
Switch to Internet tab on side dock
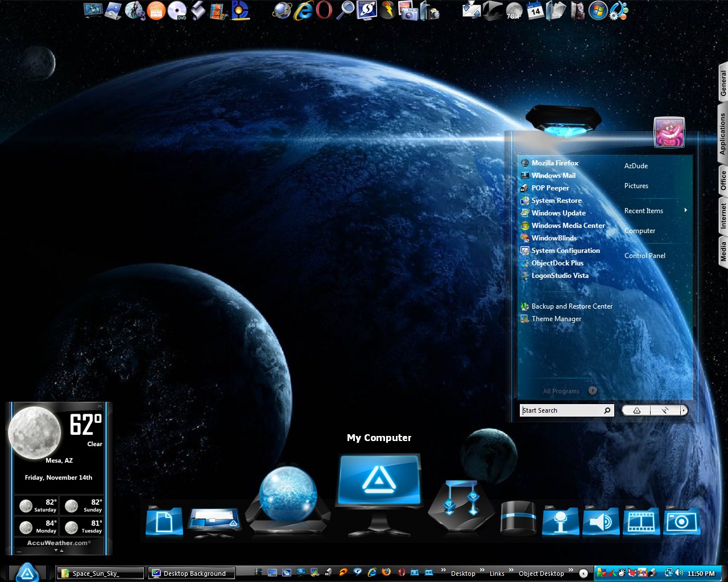723,215
